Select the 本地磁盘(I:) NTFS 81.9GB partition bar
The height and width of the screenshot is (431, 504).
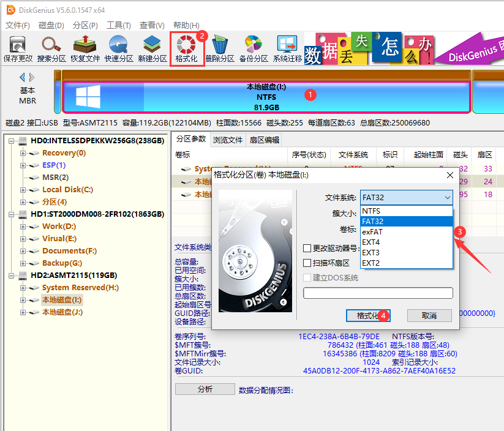coord(266,97)
